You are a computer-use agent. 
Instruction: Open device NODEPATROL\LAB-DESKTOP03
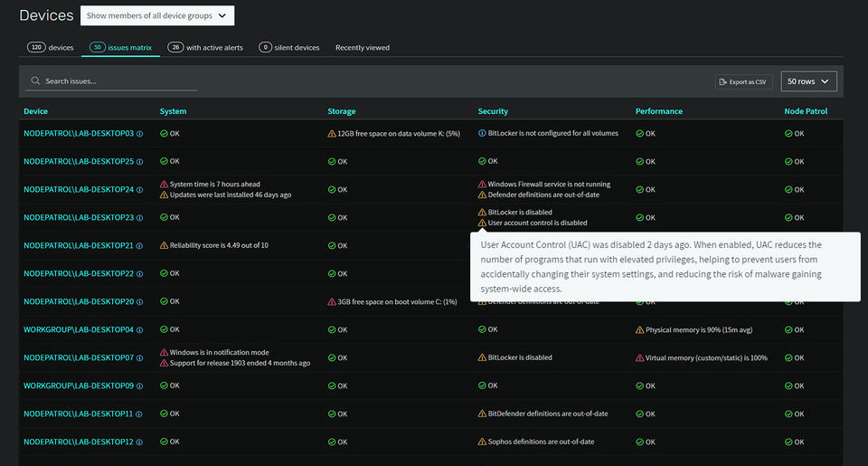pyautogui.click(x=79, y=134)
